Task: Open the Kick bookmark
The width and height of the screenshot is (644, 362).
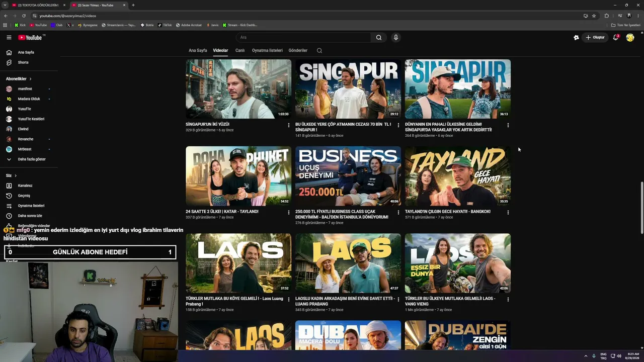Action: [20, 25]
